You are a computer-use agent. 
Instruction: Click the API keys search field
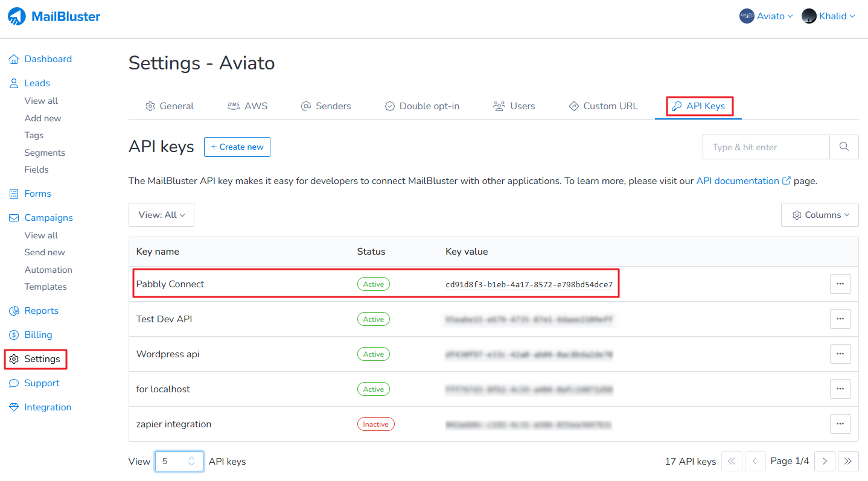766,147
